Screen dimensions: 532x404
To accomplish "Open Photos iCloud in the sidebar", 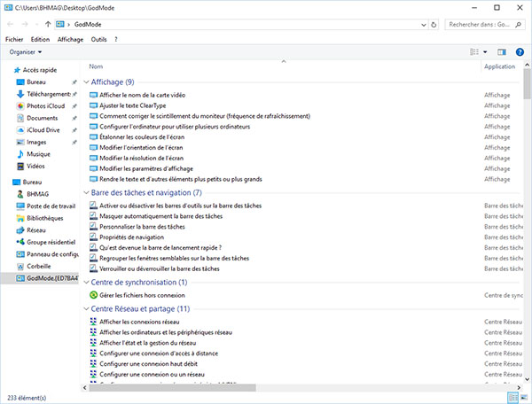I will click(46, 105).
